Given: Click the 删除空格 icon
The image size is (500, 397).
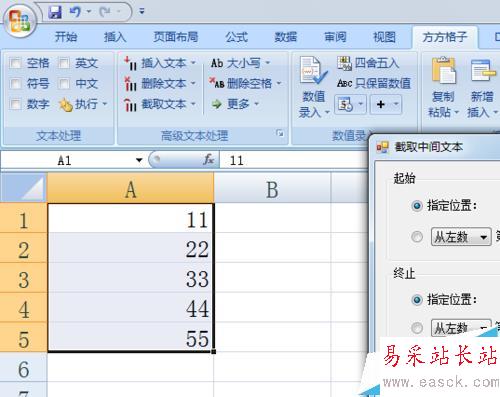Looking at the screenshot, I should (217, 83).
